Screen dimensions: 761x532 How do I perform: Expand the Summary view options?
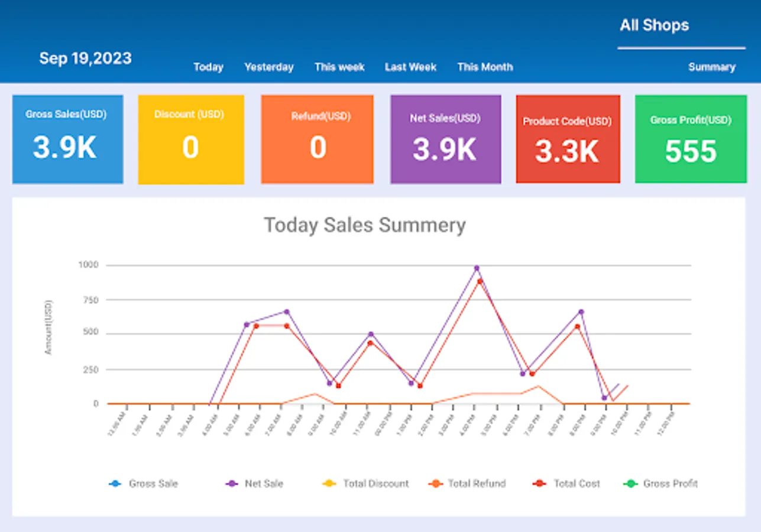tap(713, 67)
